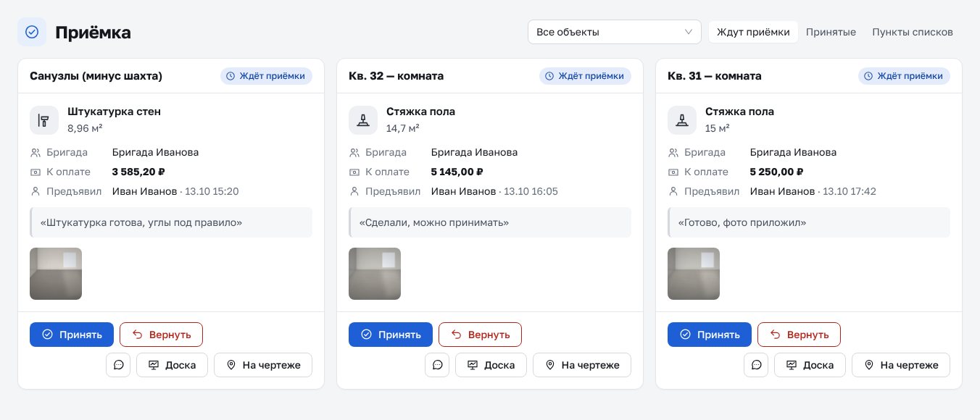Open the Все объекты dropdown
The width and height of the screenshot is (980, 420).
point(615,32)
